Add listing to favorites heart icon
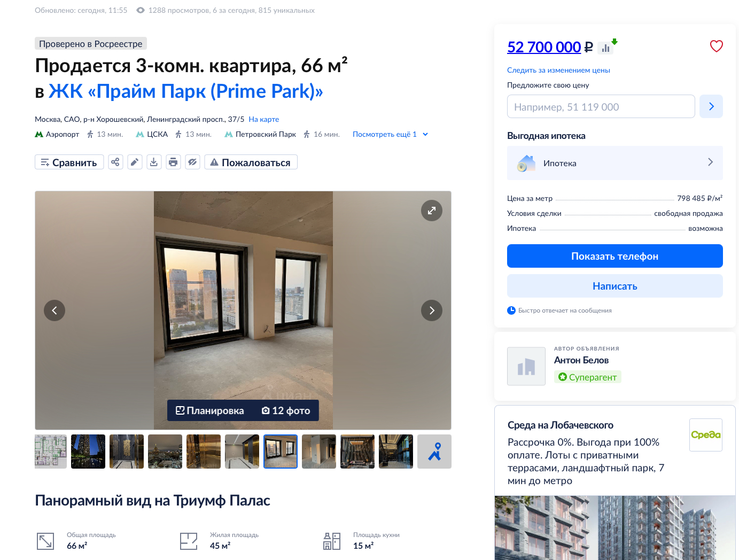The height and width of the screenshot is (560, 739). pos(716,46)
